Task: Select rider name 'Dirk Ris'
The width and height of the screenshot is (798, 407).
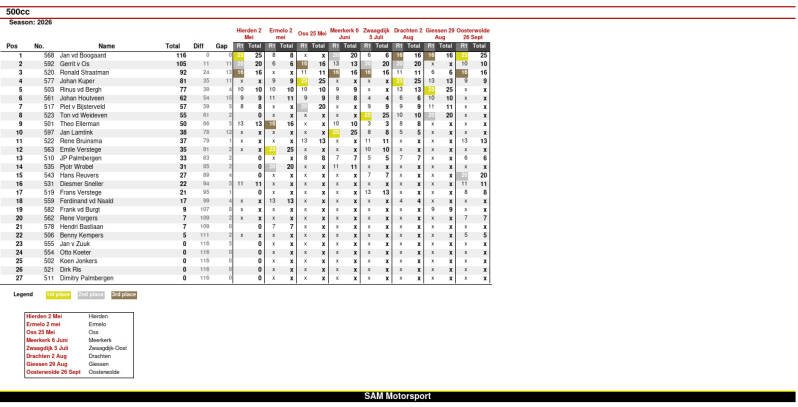Action: [x=70, y=270]
